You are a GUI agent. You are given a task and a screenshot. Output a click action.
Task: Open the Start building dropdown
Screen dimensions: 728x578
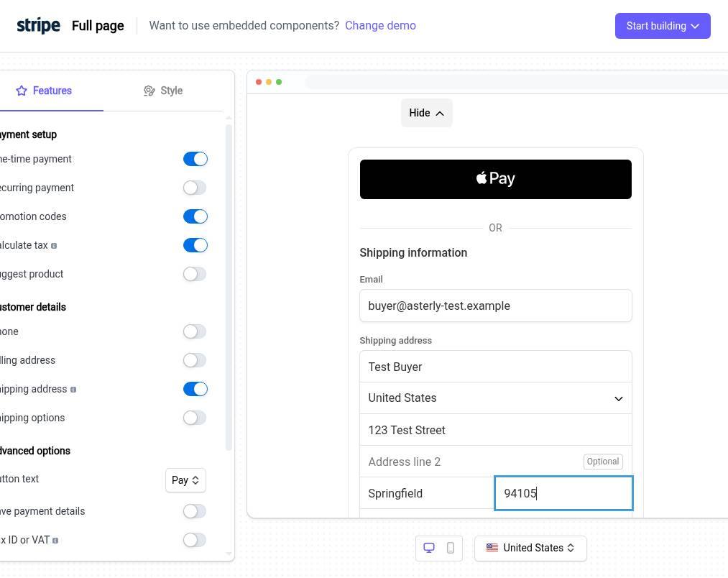coord(663,26)
